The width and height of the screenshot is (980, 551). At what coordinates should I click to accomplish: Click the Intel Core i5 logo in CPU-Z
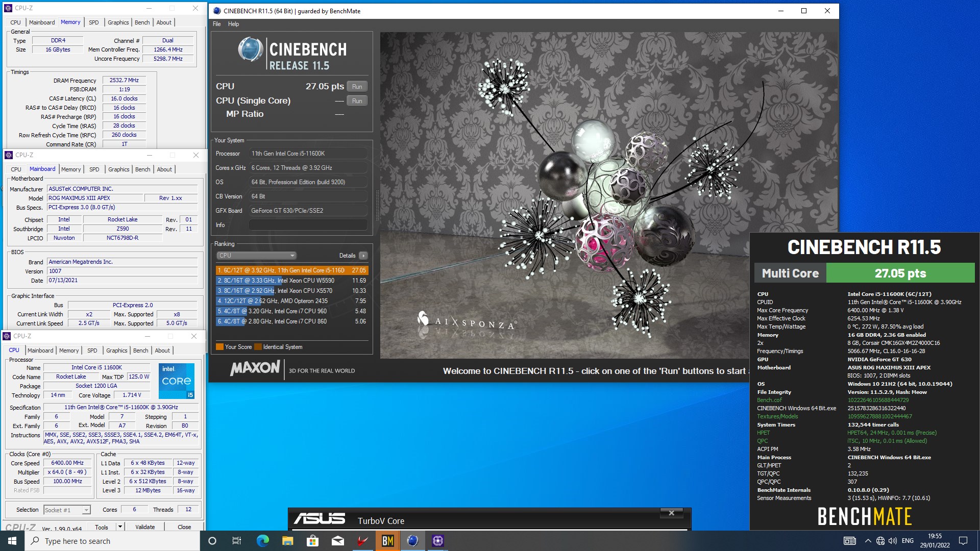click(177, 381)
